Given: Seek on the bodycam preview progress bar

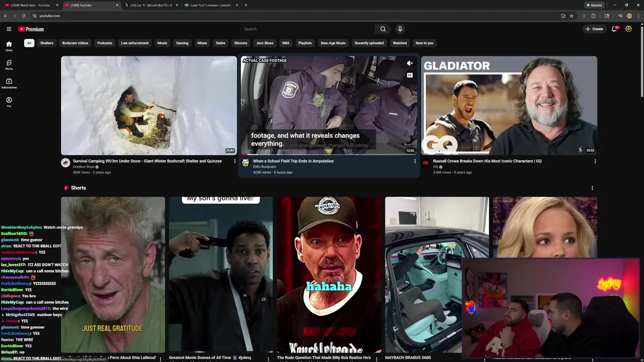Looking at the screenshot, I should click(x=329, y=154).
